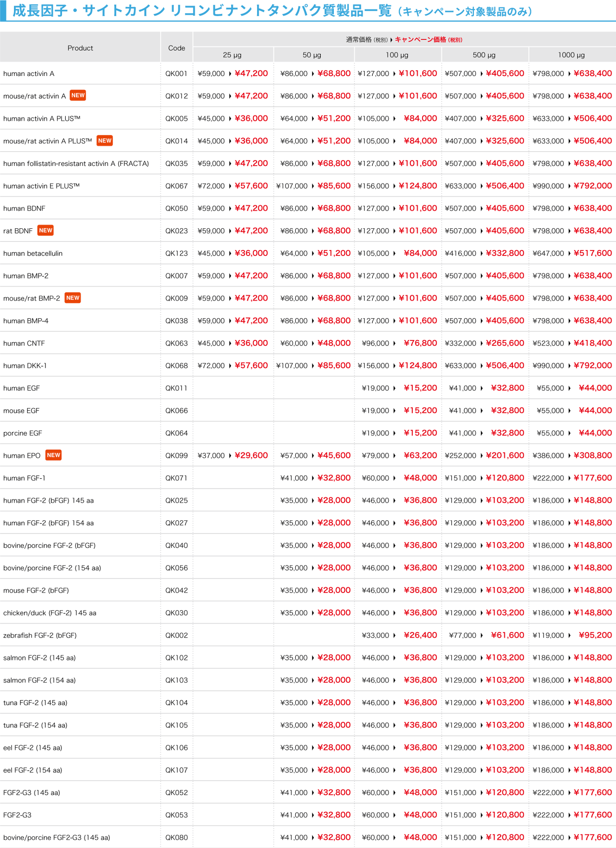The image size is (616, 848).
Task: Select the Code column header
Action: click(176, 48)
